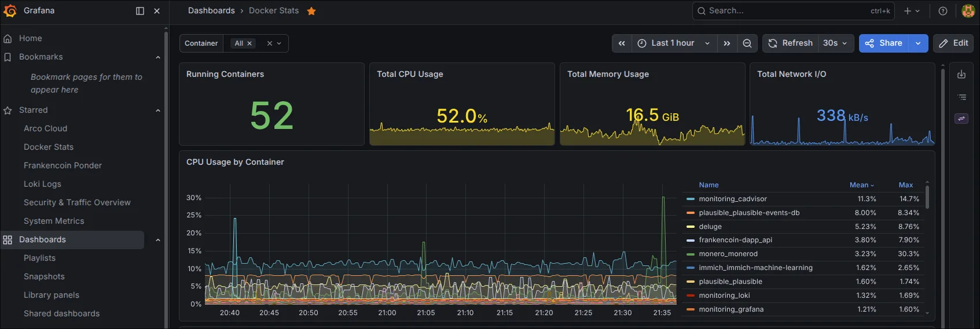Open the 30s refresh interval dropdown
The height and width of the screenshot is (329, 980).
(x=836, y=43)
